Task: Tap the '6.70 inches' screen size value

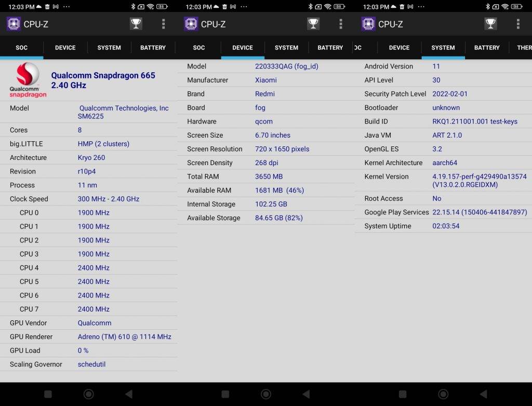Action: click(x=273, y=136)
